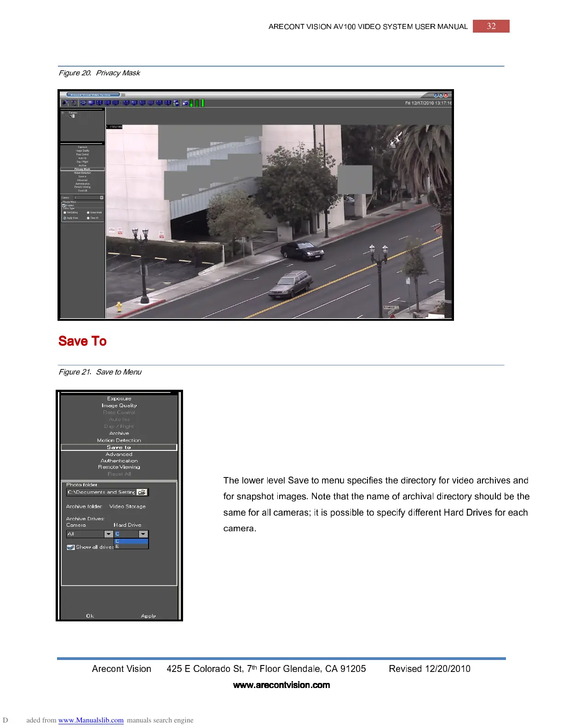The width and height of the screenshot is (563, 728).
Task: Open Motion Detection in the Save to menu figure
Action: point(119,440)
